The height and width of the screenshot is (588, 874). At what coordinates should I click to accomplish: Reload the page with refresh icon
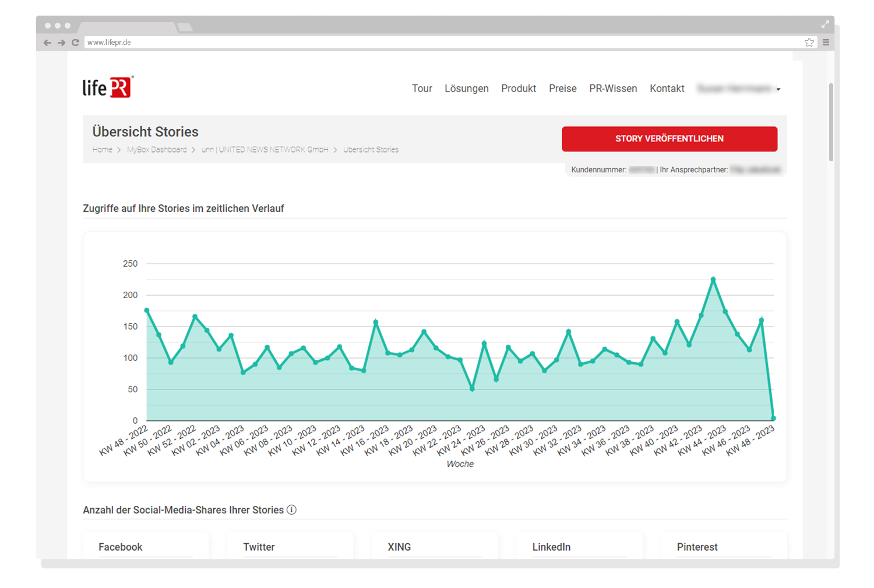point(75,42)
